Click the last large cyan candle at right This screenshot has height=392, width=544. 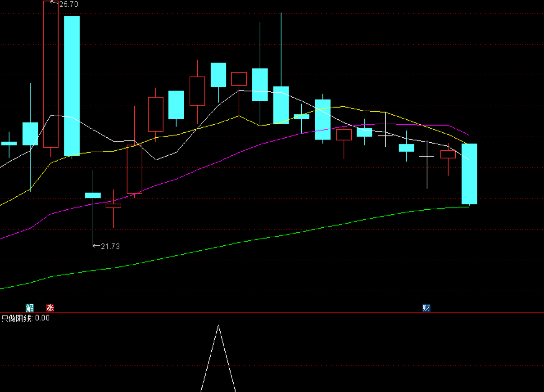click(x=469, y=174)
